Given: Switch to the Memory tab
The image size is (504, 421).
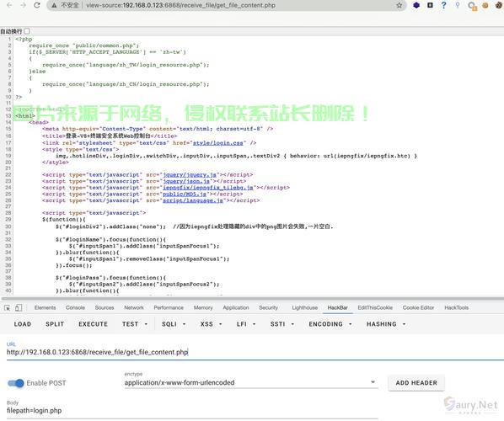Looking at the screenshot, I should 203,307.
